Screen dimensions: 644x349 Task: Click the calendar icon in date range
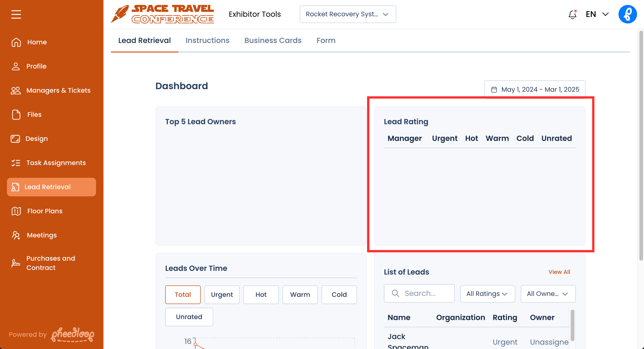point(494,89)
